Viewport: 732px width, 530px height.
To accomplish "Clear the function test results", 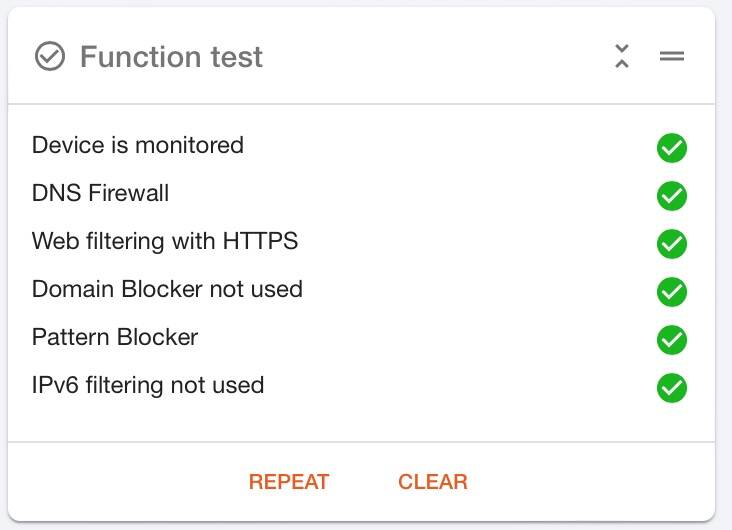I will click(x=433, y=482).
